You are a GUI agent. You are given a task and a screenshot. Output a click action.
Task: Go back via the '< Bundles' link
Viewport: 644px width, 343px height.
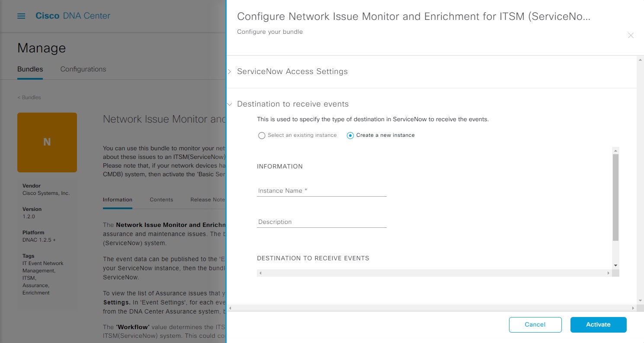29,97
